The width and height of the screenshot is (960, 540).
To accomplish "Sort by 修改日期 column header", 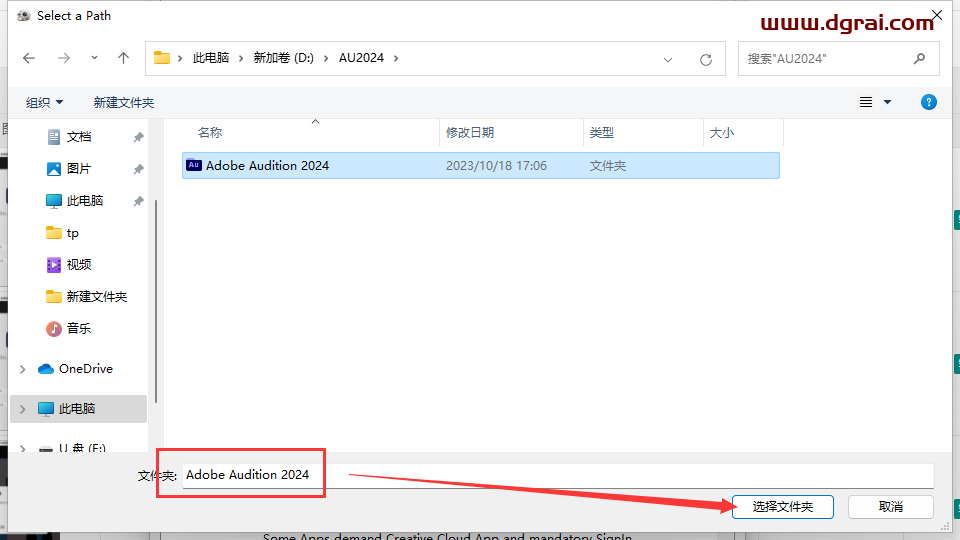I will pyautogui.click(x=470, y=133).
